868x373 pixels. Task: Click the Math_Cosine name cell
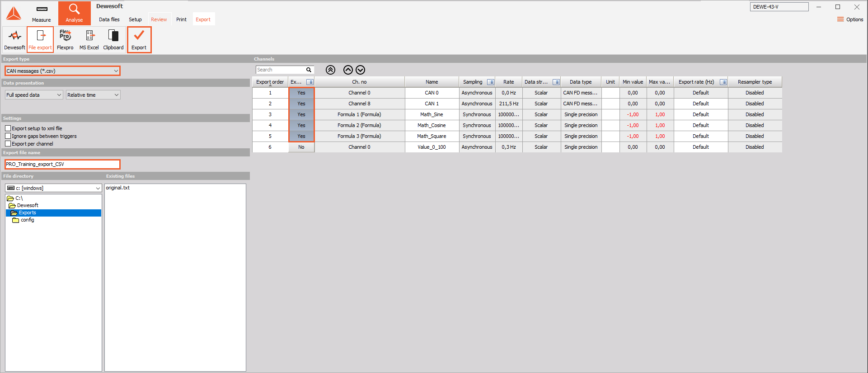(x=432, y=125)
